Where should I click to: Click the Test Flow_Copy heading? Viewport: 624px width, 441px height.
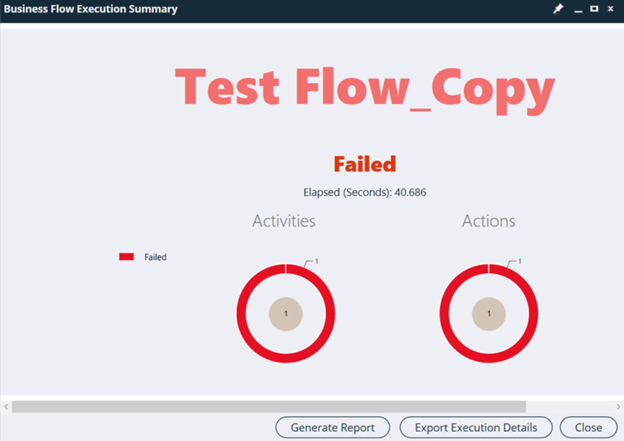click(365, 88)
